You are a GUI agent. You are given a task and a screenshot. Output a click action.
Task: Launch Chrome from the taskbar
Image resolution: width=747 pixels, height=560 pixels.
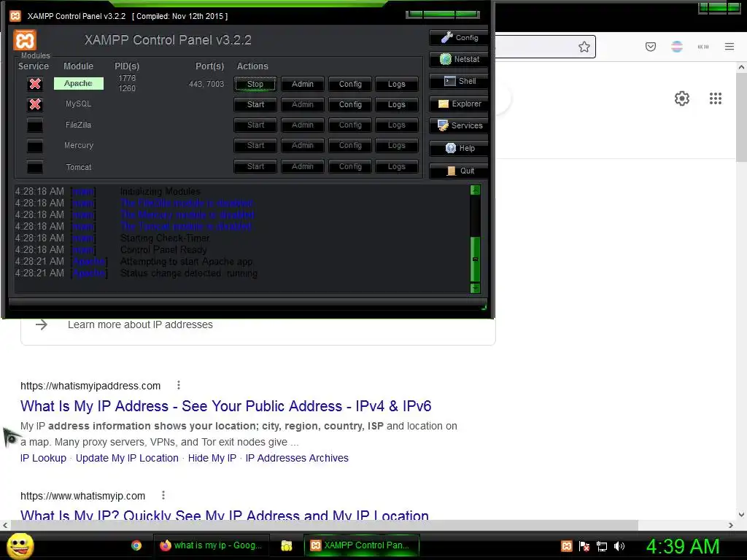click(136, 545)
